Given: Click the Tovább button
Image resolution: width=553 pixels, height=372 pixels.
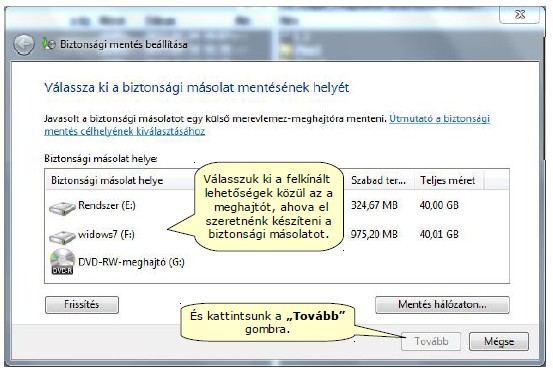Looking at the screenshot, I should point(431,341).
